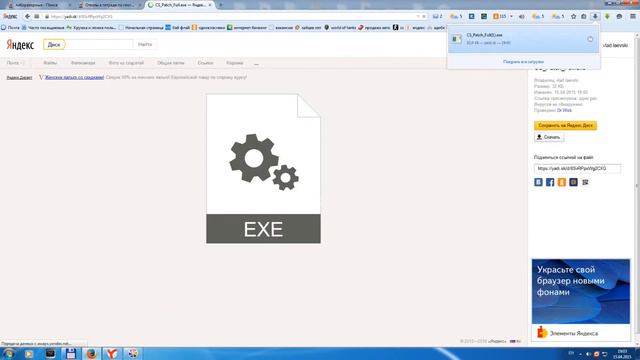
Task: Open Yandex browser from the taskbar
Action: 112,353
